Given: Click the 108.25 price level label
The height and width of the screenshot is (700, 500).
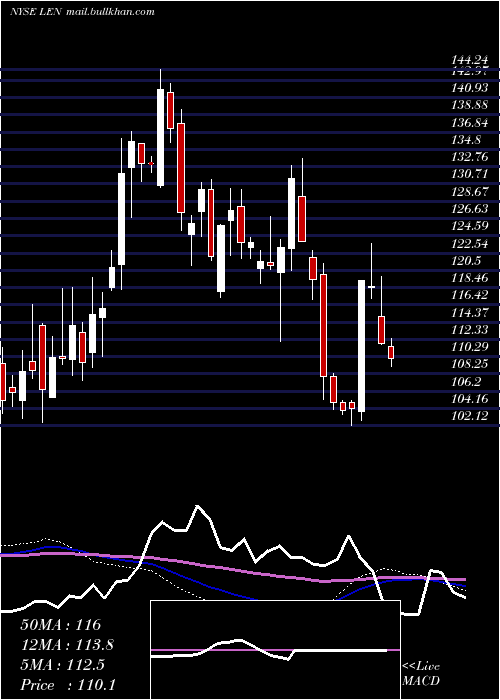Looking at the screenshot, I should click(x=469, y=364).
